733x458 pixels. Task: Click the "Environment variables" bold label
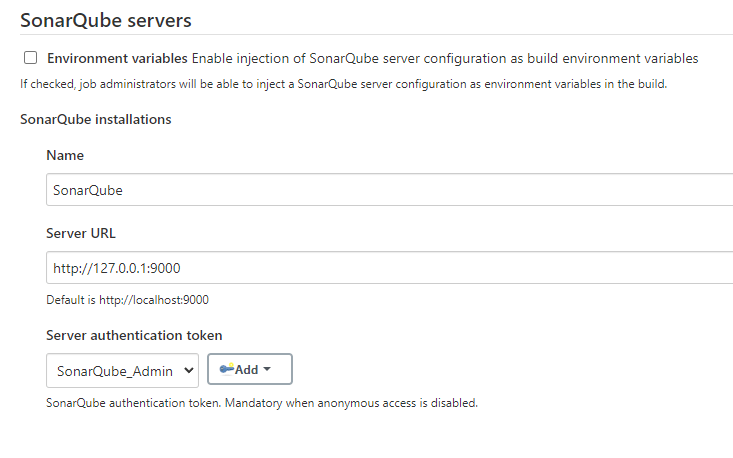[x=117, y=58]
